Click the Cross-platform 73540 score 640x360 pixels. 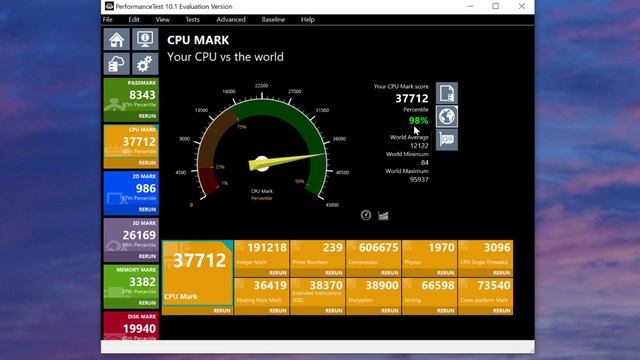(x=494, y=285)
